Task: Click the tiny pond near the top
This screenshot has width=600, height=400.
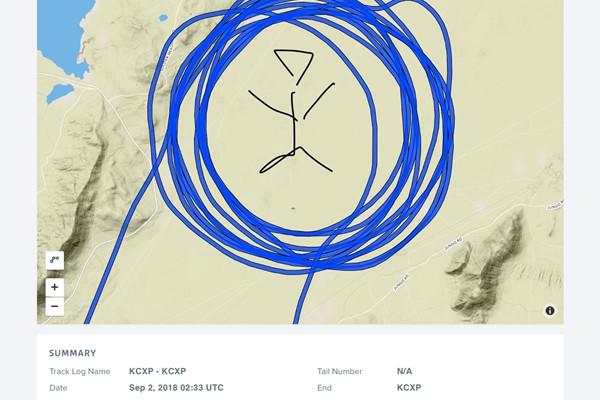Action: point(163,18)
